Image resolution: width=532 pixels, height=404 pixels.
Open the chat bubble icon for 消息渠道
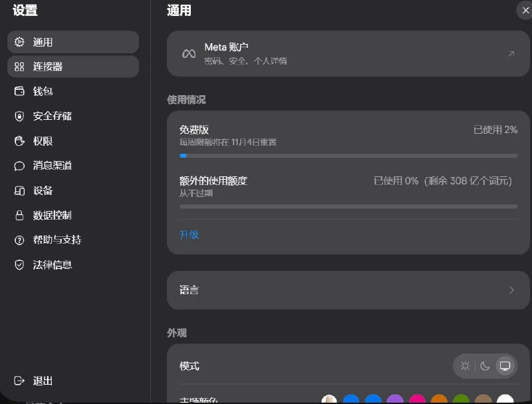click(19, 166)
